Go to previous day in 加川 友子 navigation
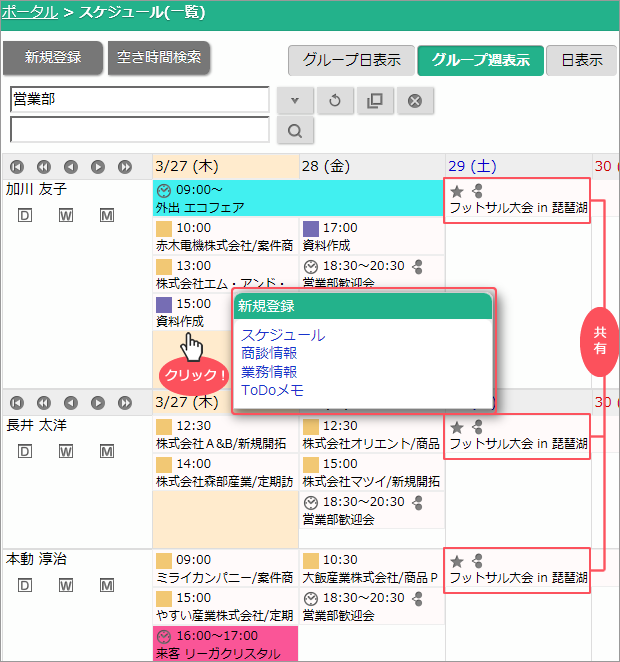This screenshot has height=662, width=620. coord(71,167)
